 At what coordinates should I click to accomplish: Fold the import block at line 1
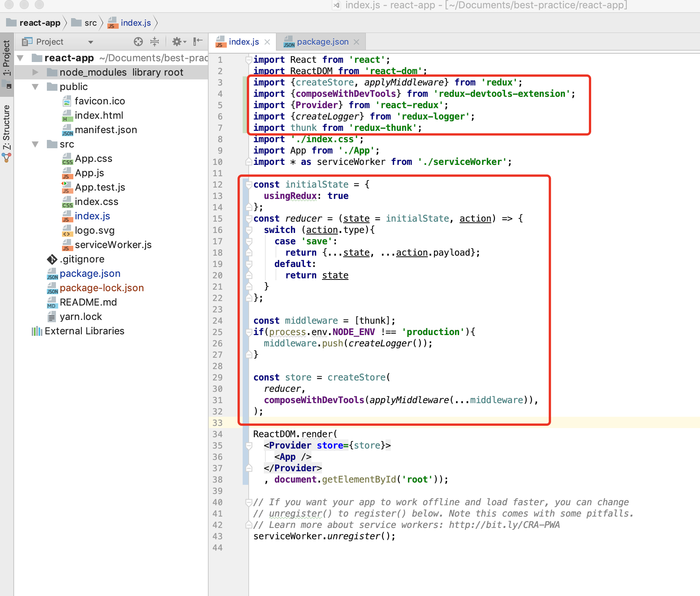249,60
